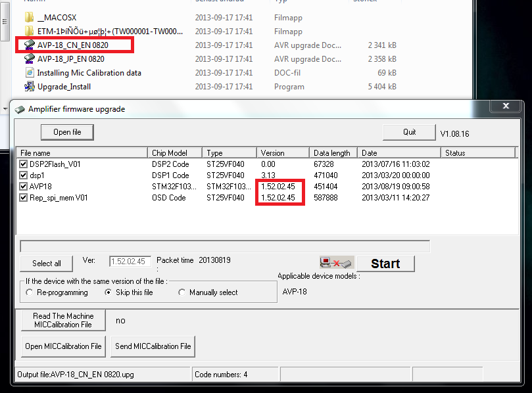
Task: Sort the list by Chip Model column
Action: point(175,153)
